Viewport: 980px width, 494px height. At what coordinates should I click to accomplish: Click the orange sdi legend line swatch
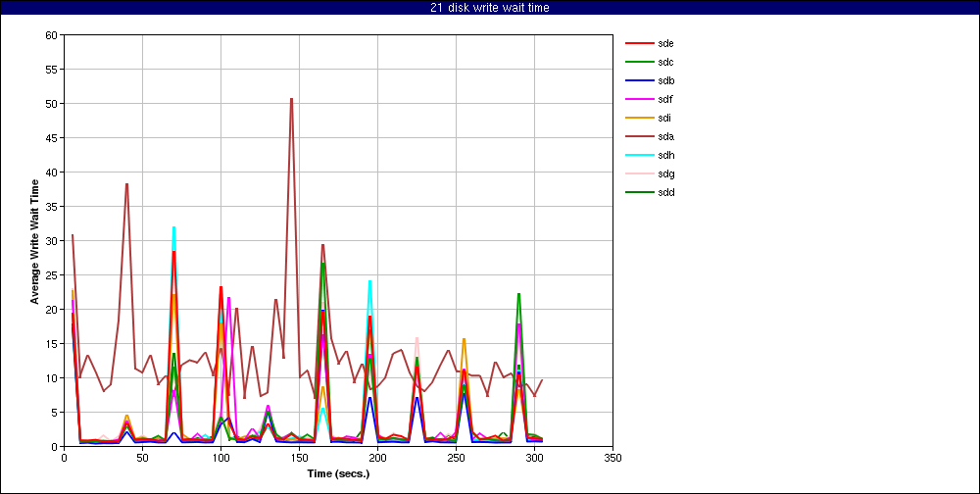(x=638, y=119)
